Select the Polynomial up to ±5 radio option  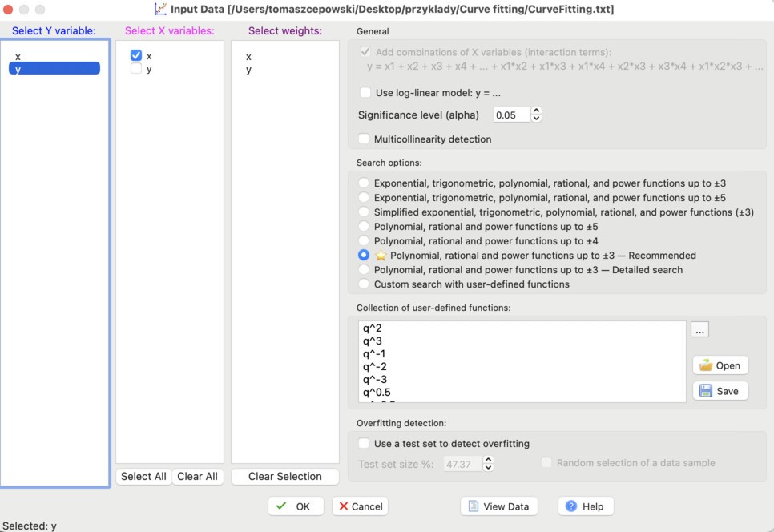(363, 227)
